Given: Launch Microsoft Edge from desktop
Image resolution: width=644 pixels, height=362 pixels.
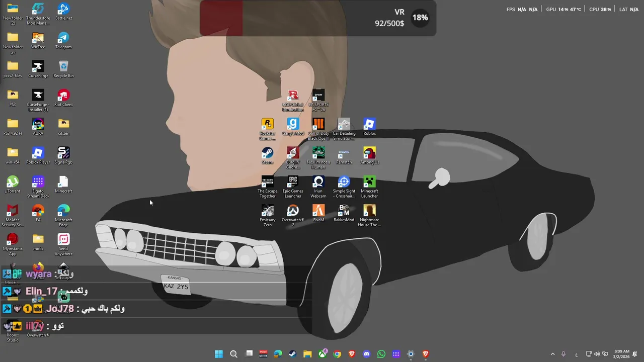Looking at the screenshot, I should [63, 215].
